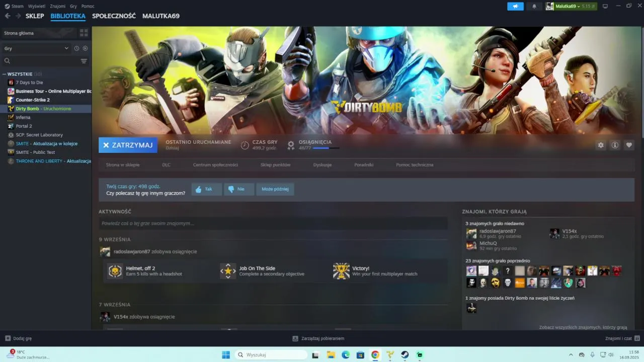Open MichuQ friend avatar
The width and height of the screenshot is (644, 362).
click(x=471, y=245)
